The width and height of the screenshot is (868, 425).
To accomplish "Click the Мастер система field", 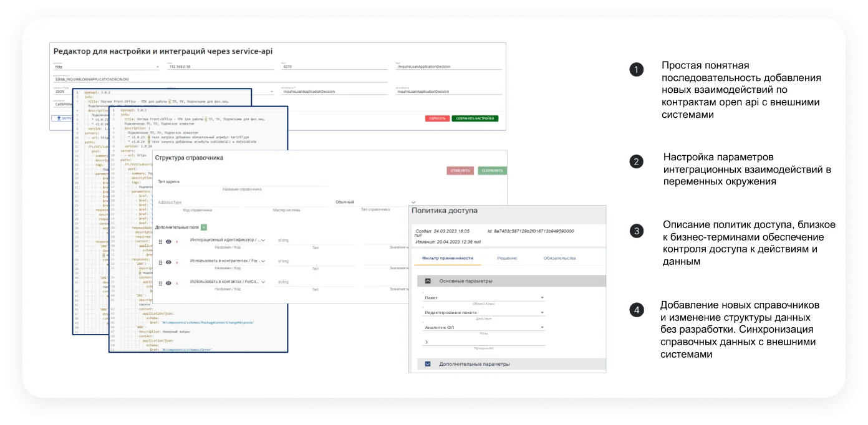I will (x=286, y=203).
